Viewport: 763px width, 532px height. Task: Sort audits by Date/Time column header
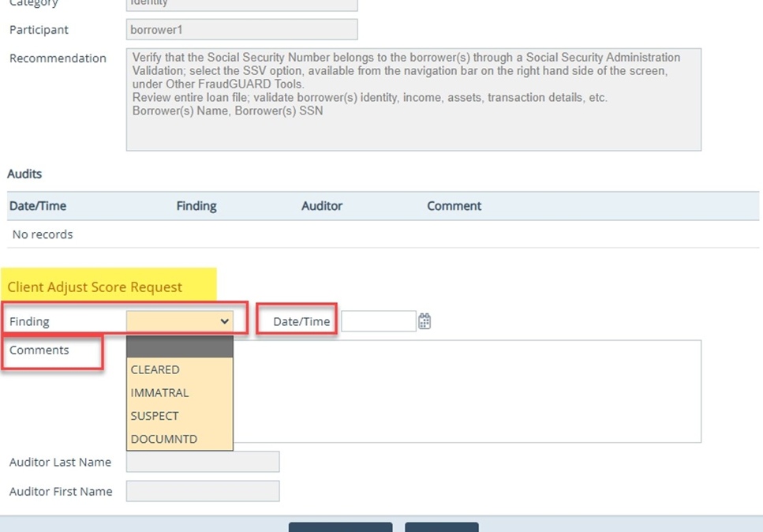coord(38,206)
